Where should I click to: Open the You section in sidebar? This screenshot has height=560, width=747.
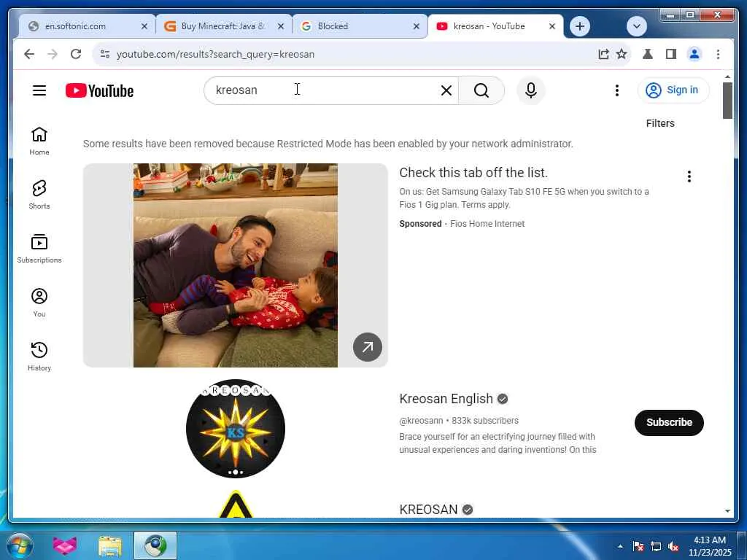[x=39, y=303]
